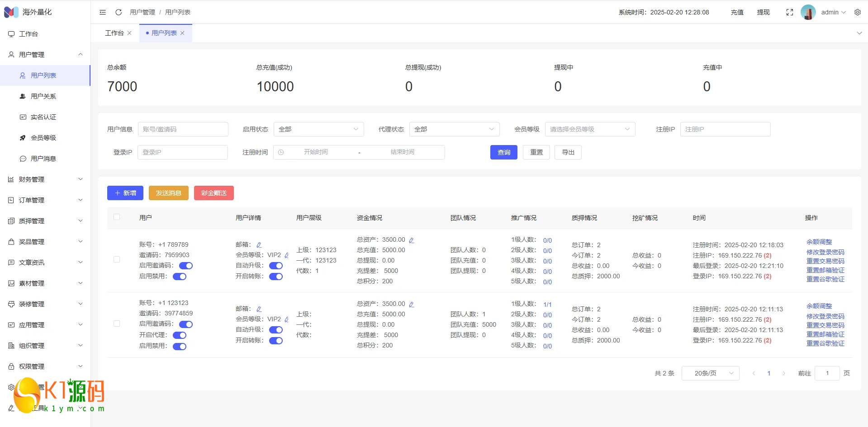The image size is (868, 427).
Task: Open the 会员等级 select dropdown
Action: [589, 129]
